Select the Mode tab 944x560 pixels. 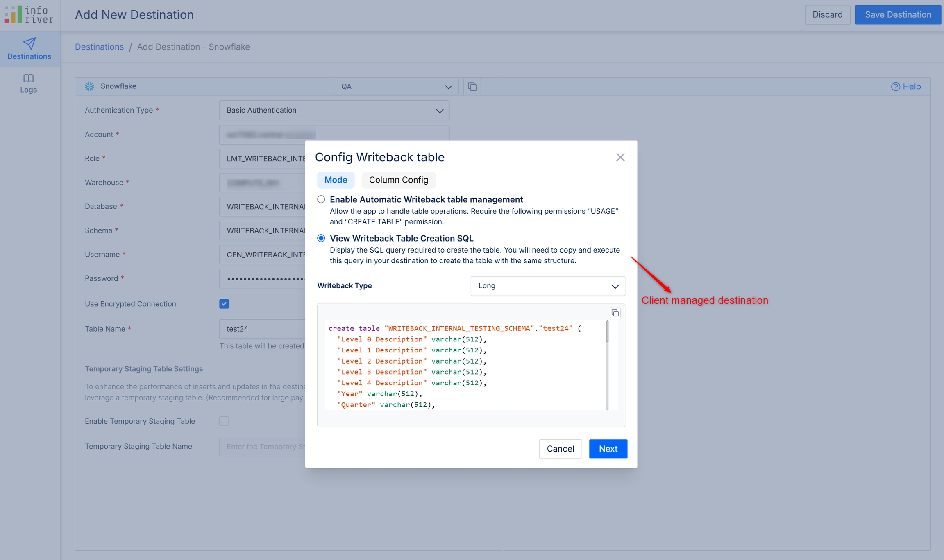pyautogui.click(x=336, y=180)
